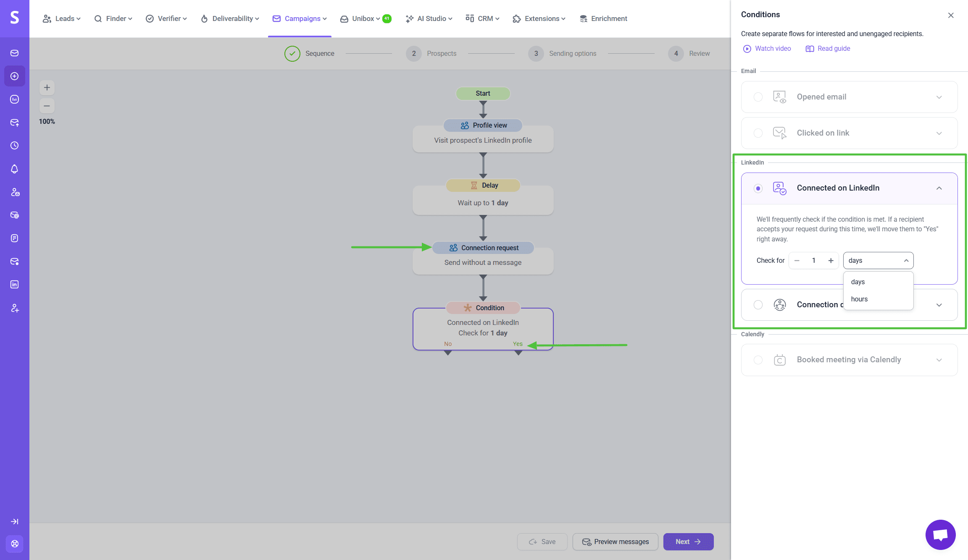Click the add campaign plus sidebar icon
Image resolution: width=968 pixels, height=560 pixels.
point(15,76)
